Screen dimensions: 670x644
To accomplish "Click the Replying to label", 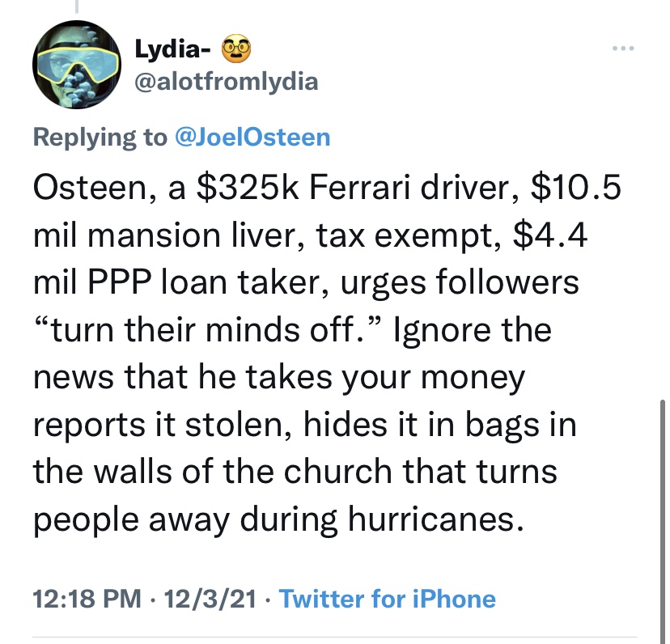I will tap(97, 137).
